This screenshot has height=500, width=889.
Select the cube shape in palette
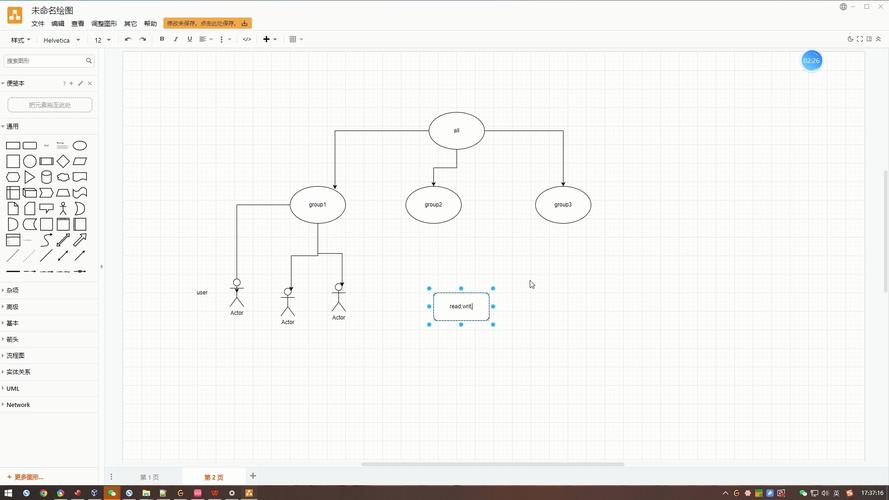click(30, 193)
